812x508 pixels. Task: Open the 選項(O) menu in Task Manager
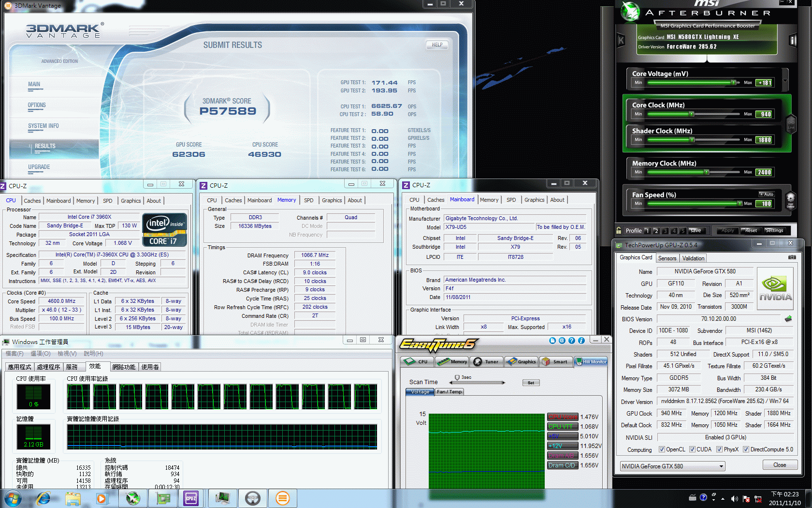(x=41, y=354)
